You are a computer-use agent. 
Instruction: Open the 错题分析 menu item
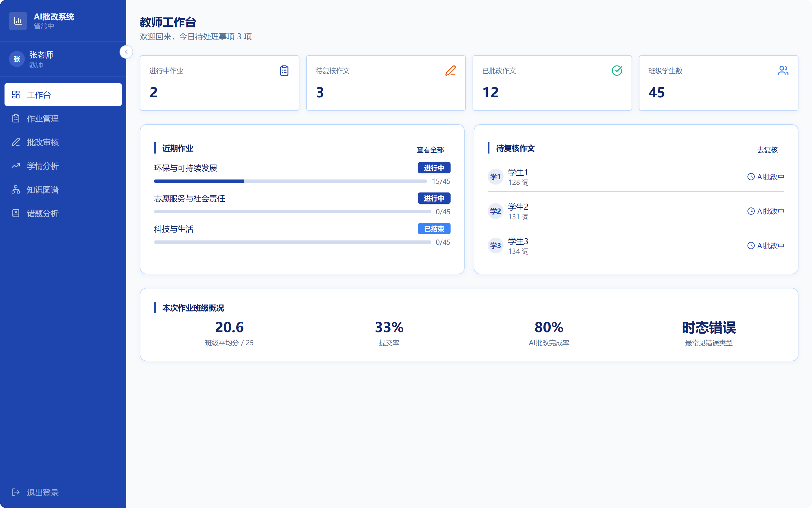click(63, 213)
